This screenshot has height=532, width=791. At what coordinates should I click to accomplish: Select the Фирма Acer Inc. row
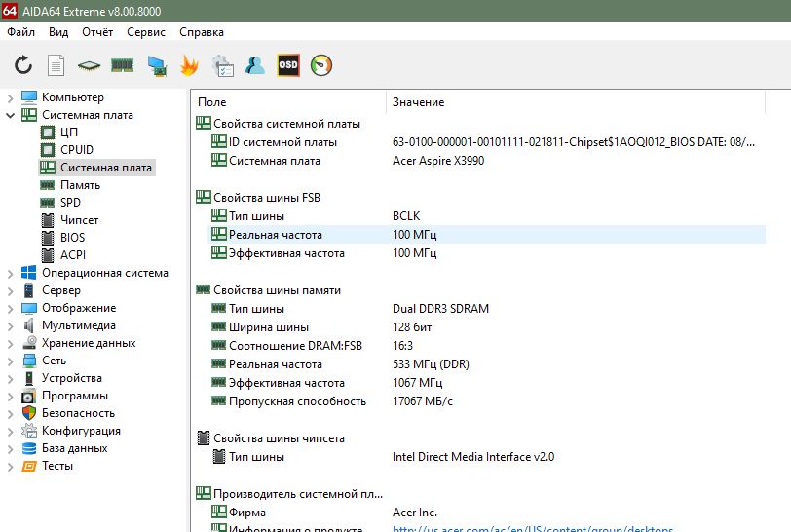click(486, 513)
